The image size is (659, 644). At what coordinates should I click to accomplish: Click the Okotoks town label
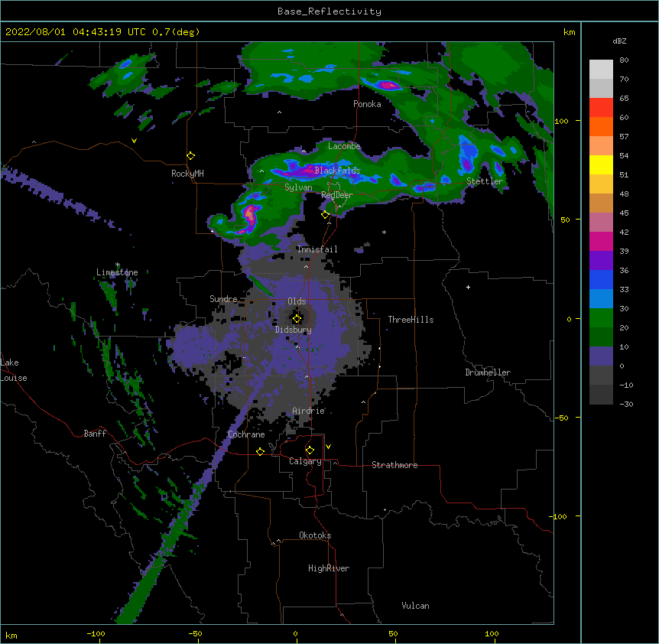coord(315,535)
